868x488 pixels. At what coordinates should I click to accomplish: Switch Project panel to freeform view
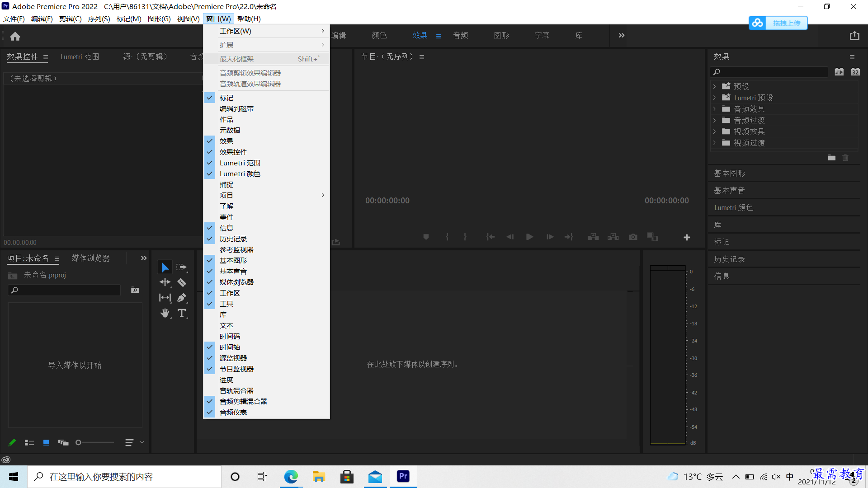[x=63, y=442]
